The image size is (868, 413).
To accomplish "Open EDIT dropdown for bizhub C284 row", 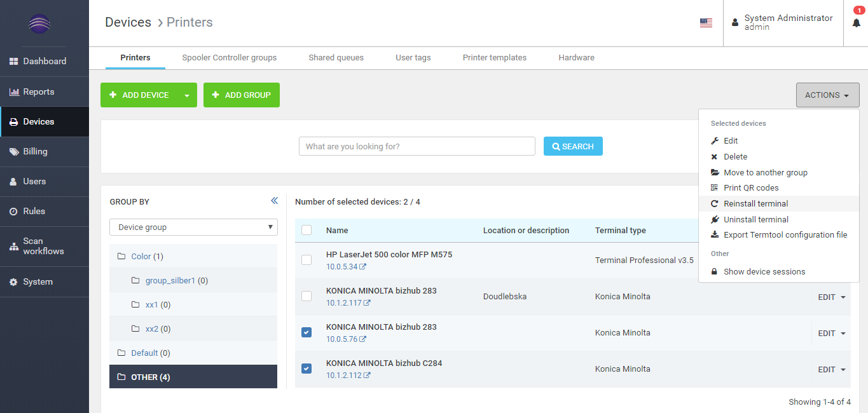I will tap(832, 370).
